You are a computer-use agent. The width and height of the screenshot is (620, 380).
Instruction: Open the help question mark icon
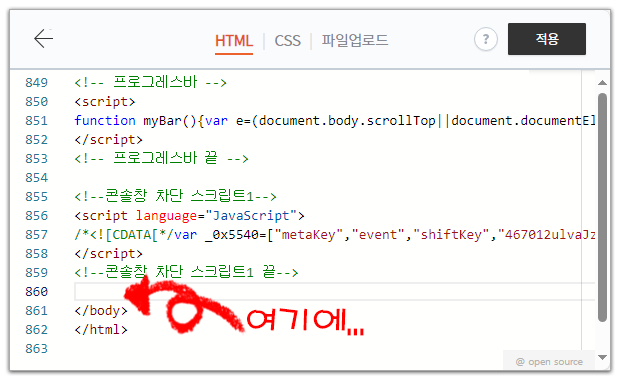tap(486, 39)
